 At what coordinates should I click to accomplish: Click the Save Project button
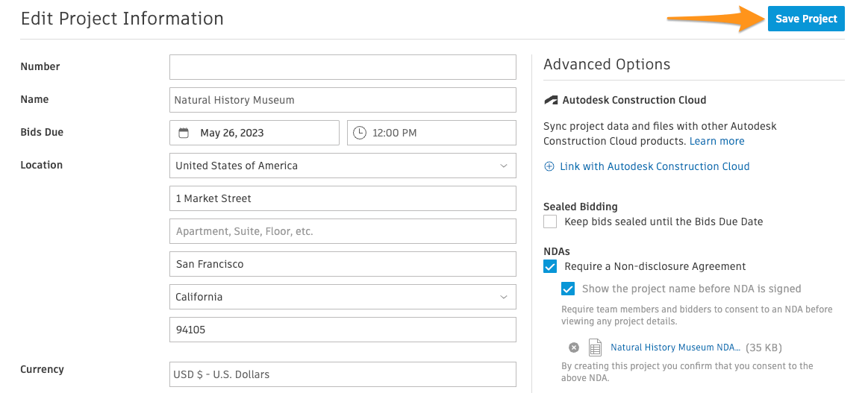(x=806, y=19)
